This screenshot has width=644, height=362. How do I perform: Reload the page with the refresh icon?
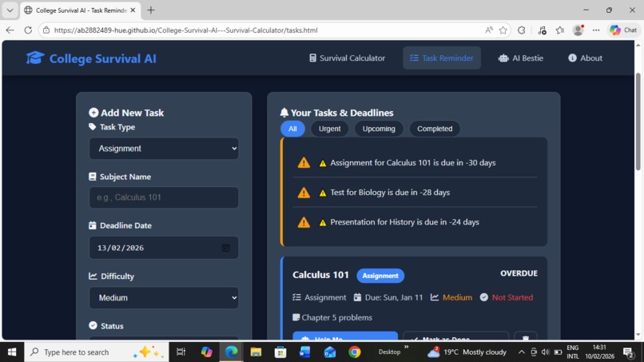point(28,30)
